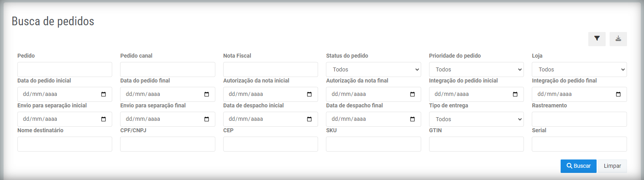Open calendar for Envio para separação inicial
Screen dimensions: 644x180
(x=104, y=119)
